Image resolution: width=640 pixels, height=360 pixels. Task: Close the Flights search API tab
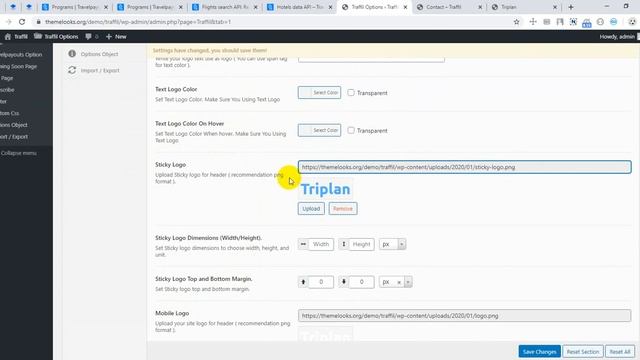click(x=256, y=7)
